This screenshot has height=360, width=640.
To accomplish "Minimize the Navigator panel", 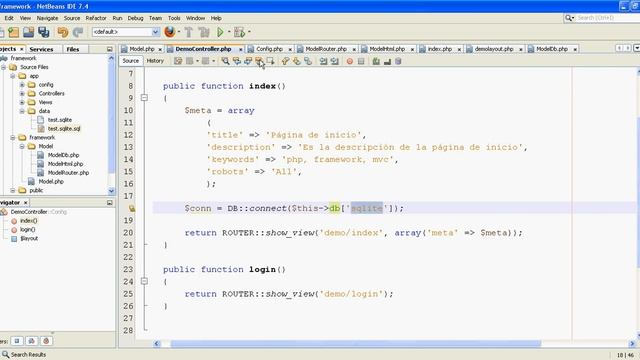I will [x=109, y=202].
